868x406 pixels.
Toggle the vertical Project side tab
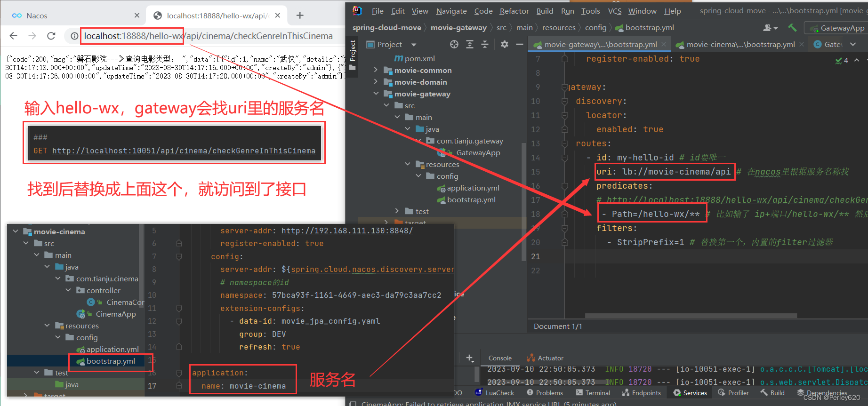coord(352,52)
